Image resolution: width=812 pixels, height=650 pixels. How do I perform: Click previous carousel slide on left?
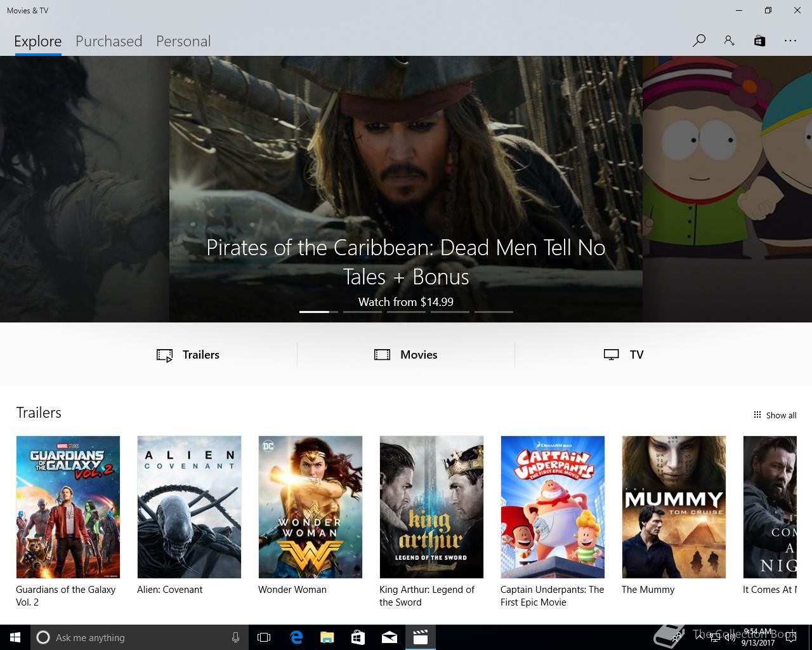[84, 189]
